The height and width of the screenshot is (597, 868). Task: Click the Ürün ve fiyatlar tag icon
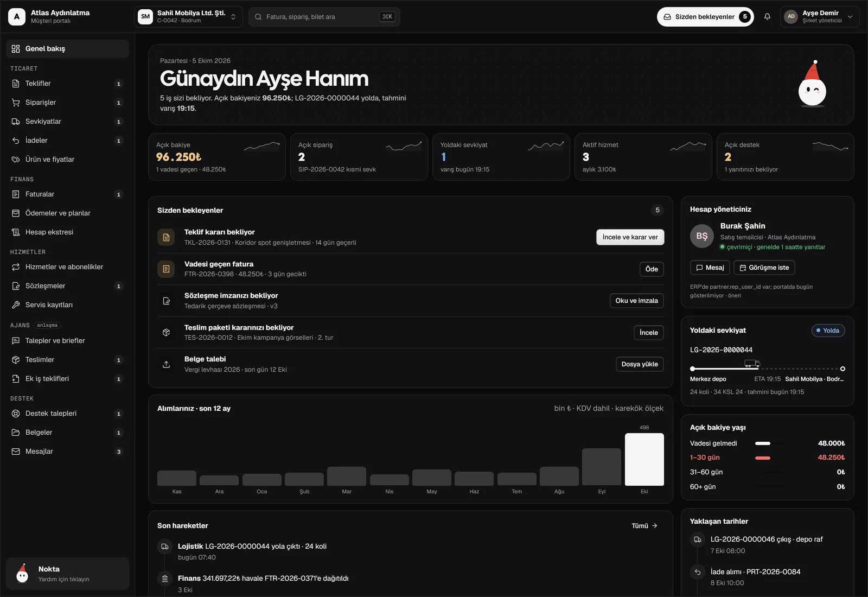(16, 160)
